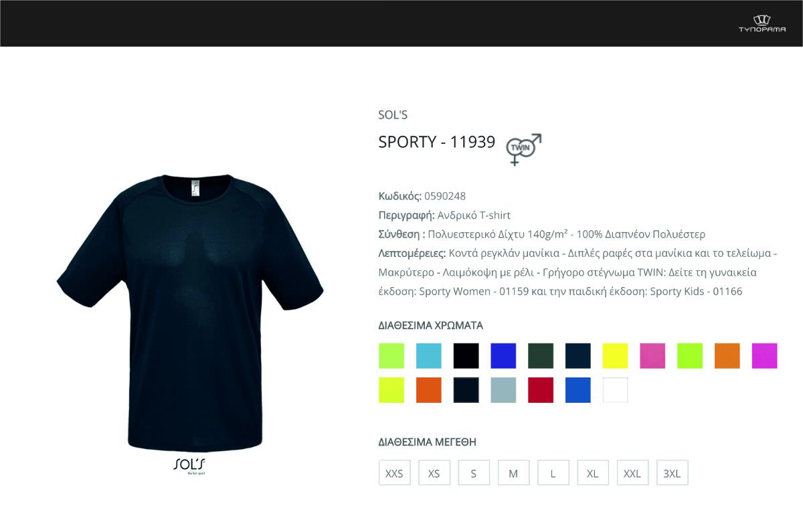Select size XXL

pos(632,473)
